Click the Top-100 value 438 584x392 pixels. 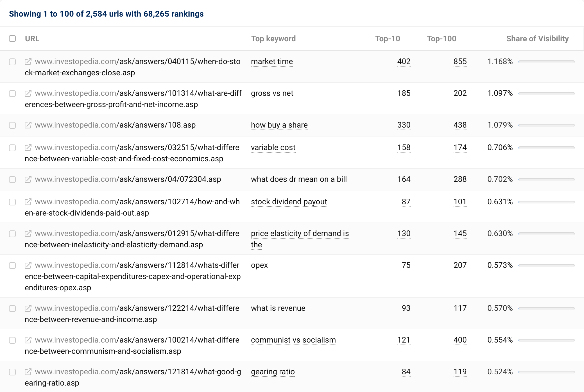[460, 125]
